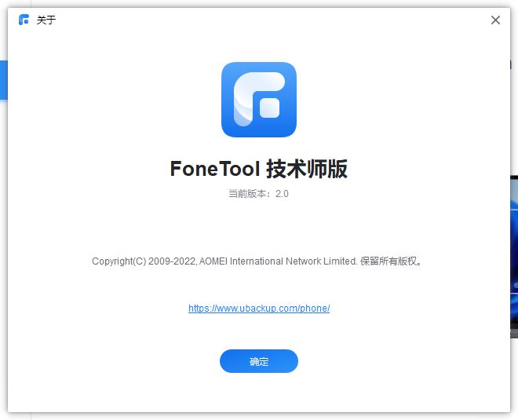Click the 关于 dialog title text
The image size is (518, 420).
[46, 20]
